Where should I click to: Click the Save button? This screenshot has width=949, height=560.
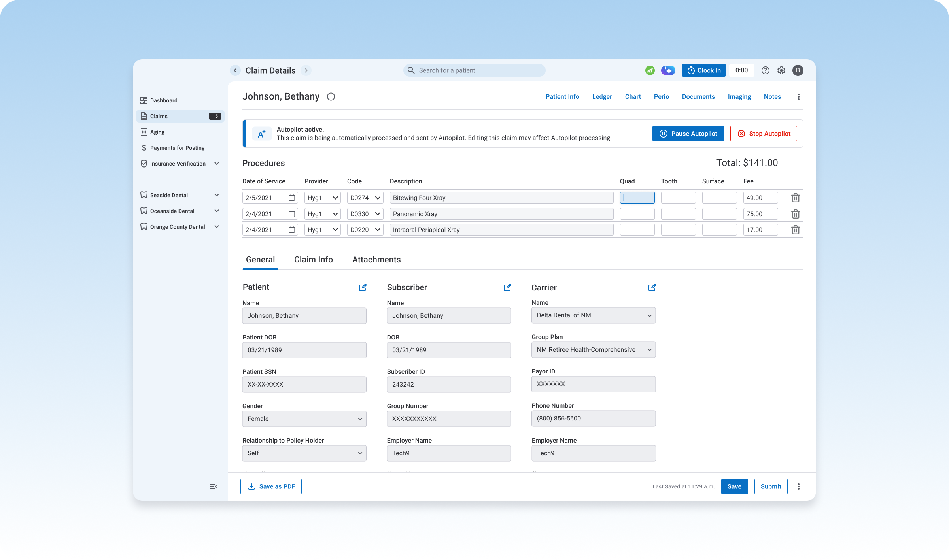coord(734,486)
